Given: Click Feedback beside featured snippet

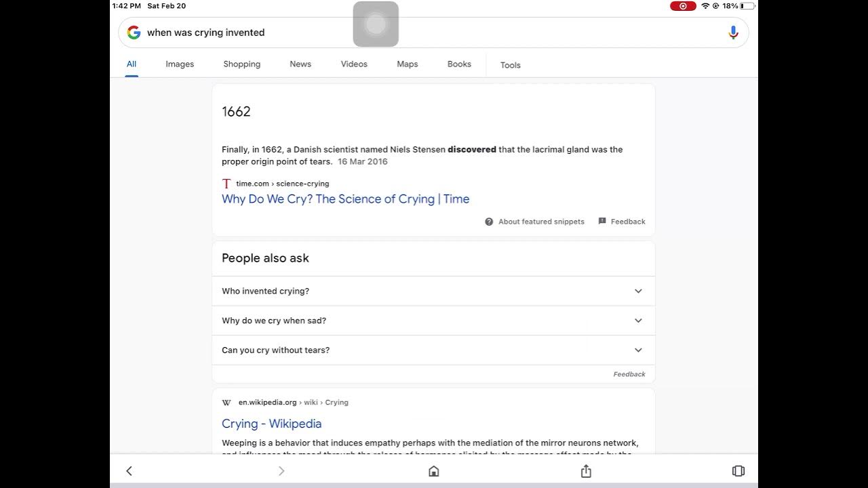Looking at the screenshot, I should [622, 222].
